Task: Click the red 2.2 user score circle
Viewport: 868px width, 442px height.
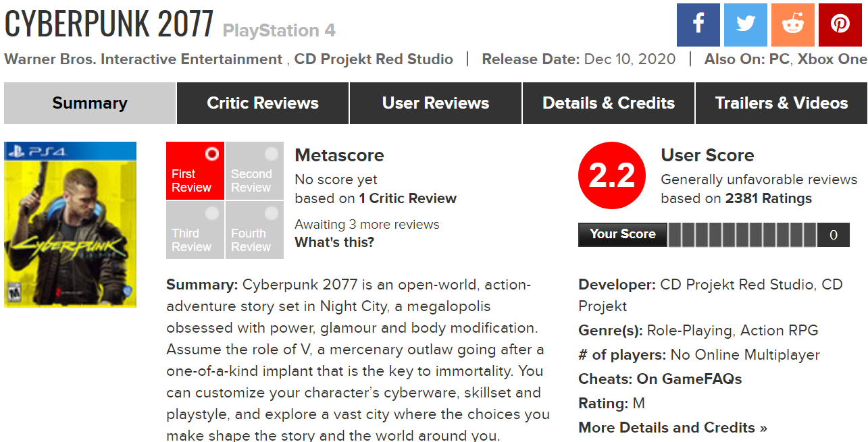Action: pyautogui.click(x=612, y=176)
